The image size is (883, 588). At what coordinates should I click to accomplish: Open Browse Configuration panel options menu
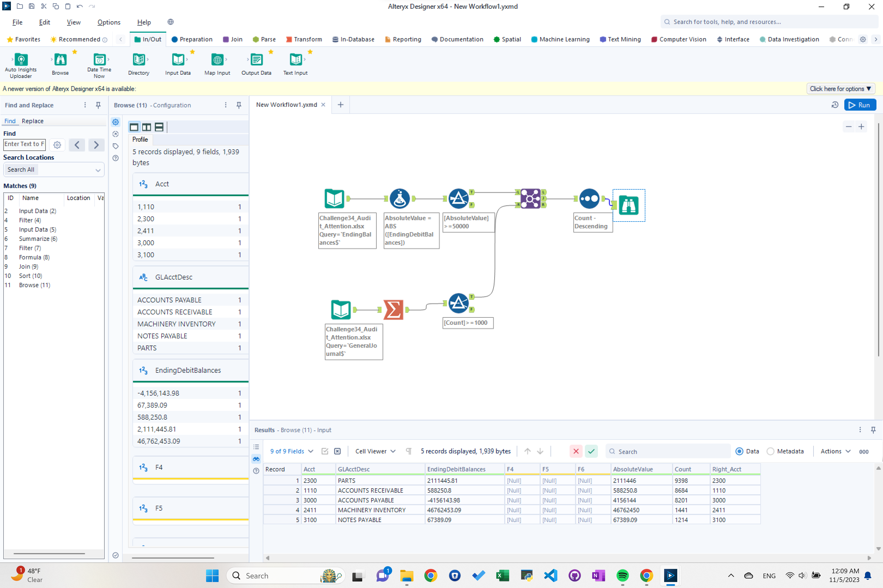point(225,105)
